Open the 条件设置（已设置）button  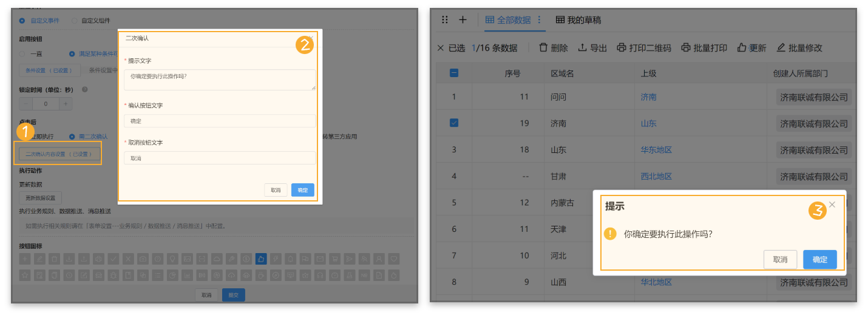tap(50, 70)
